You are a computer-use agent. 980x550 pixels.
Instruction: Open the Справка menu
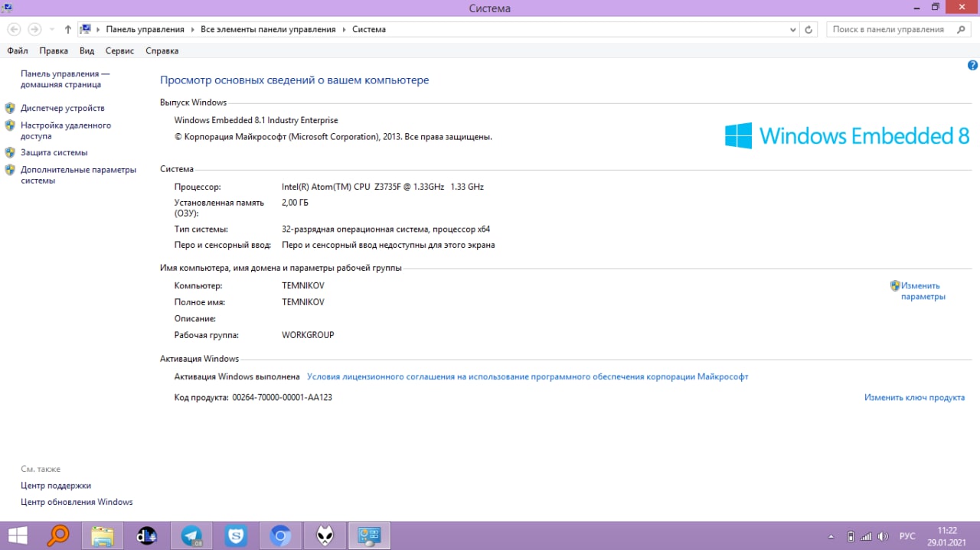[x=162, y=50]
